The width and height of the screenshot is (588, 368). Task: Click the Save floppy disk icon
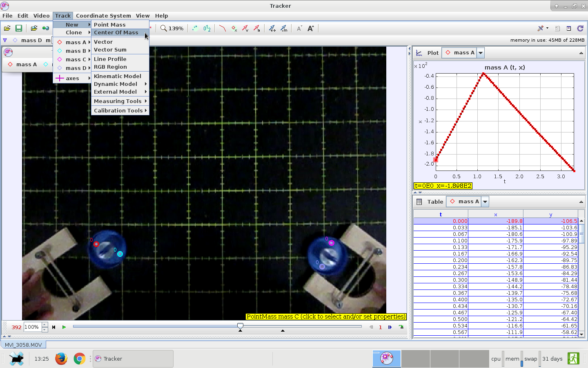tap(18, 28)
